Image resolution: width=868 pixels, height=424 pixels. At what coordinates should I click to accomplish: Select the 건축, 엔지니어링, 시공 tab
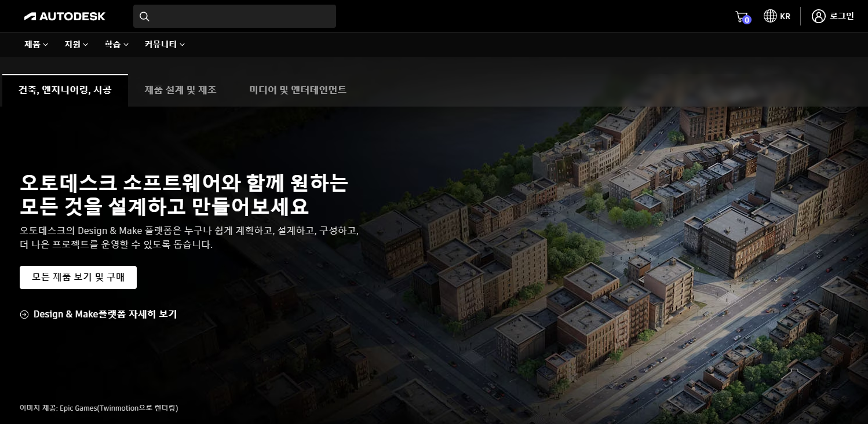pyautogui.click(x=65, y=90)
